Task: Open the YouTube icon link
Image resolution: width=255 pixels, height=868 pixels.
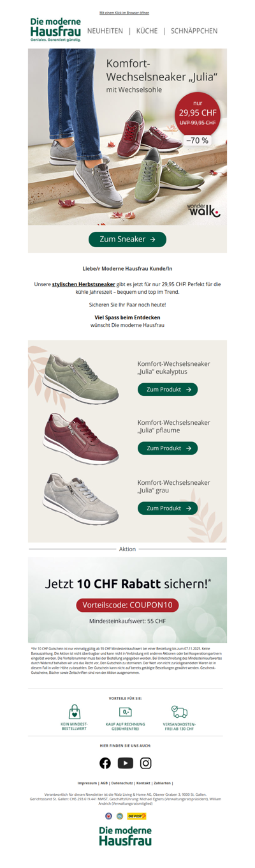Action: click(126, 763)
